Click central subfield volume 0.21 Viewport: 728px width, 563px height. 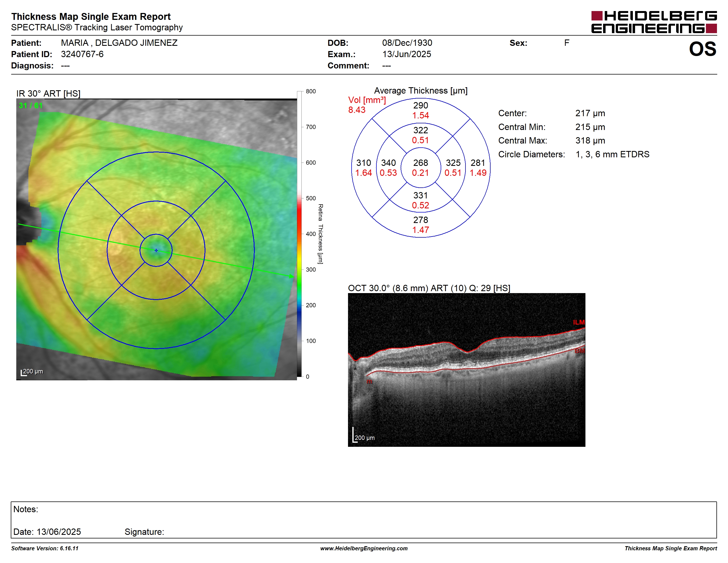click(420, 173)
